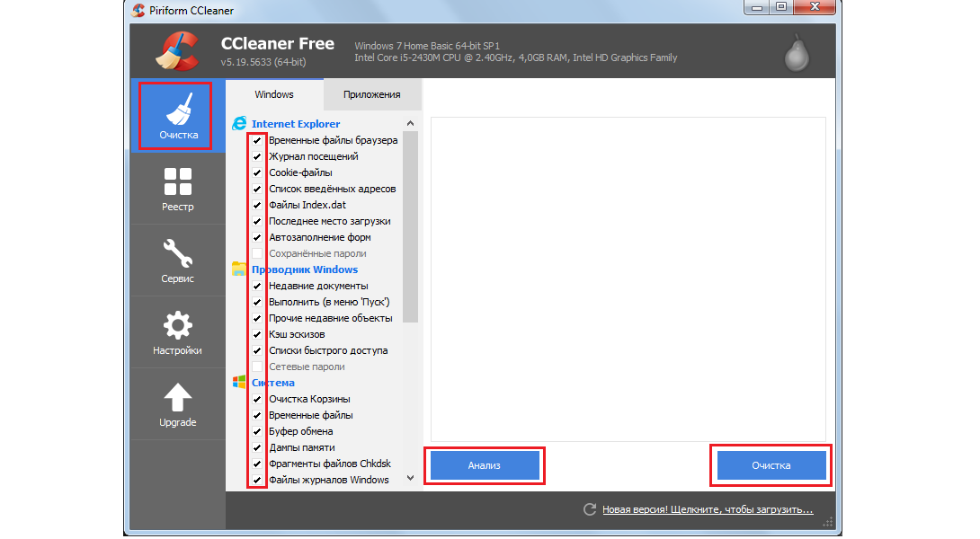Toggle Прочие недавние объекты checkbox
Screen dimensions: 980x539
coord(257,319)
